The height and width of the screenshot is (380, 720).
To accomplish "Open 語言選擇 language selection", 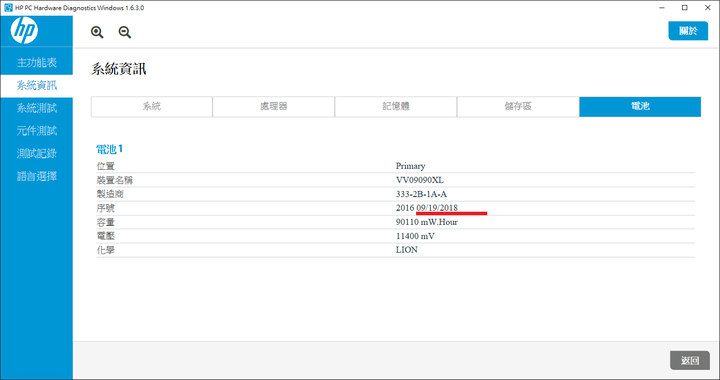I will tap(37, 176).
